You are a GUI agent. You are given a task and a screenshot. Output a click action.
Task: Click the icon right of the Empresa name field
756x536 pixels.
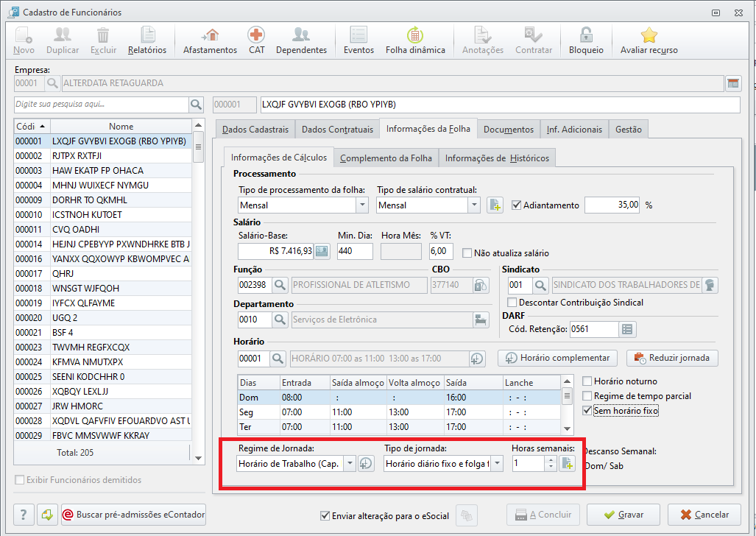pos(733,83)
